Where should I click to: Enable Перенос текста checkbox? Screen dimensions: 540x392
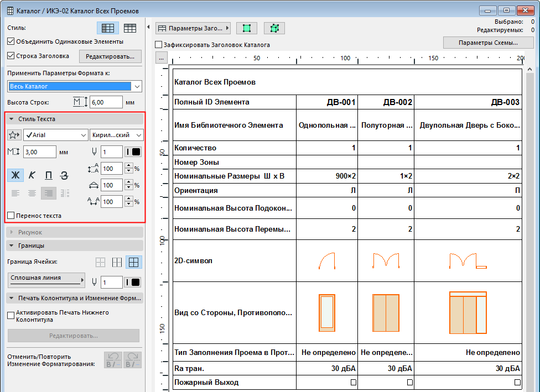point(11,216)
